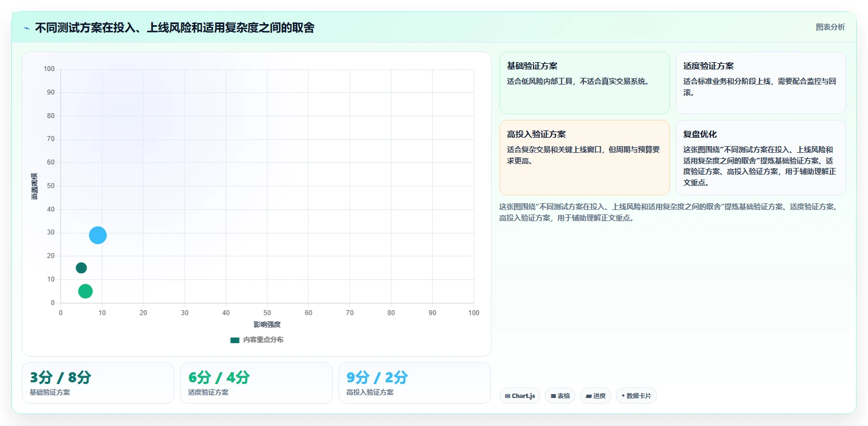
Task: Toggle the 内容重点分布 legend item
Action: pos(257,340)
